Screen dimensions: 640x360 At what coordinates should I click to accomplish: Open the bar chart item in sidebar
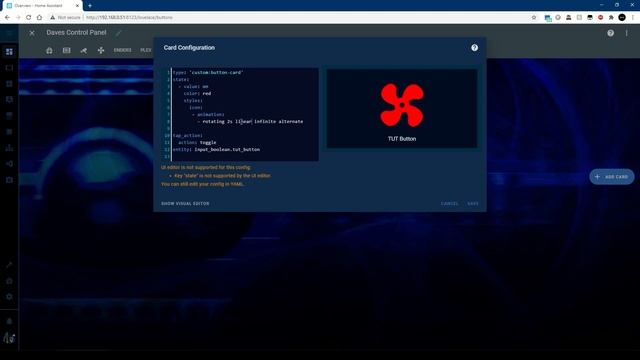tap(9, 148)
